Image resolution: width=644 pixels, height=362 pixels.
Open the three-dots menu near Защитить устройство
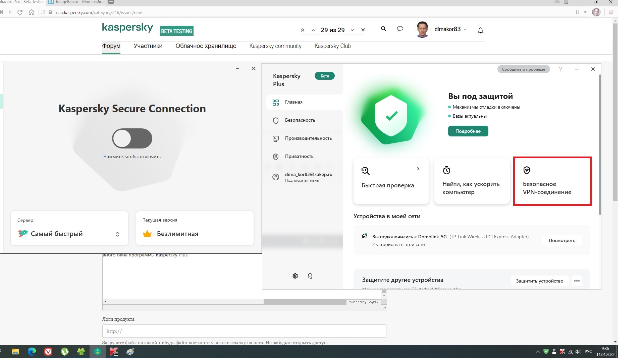[x=577, y=281]
